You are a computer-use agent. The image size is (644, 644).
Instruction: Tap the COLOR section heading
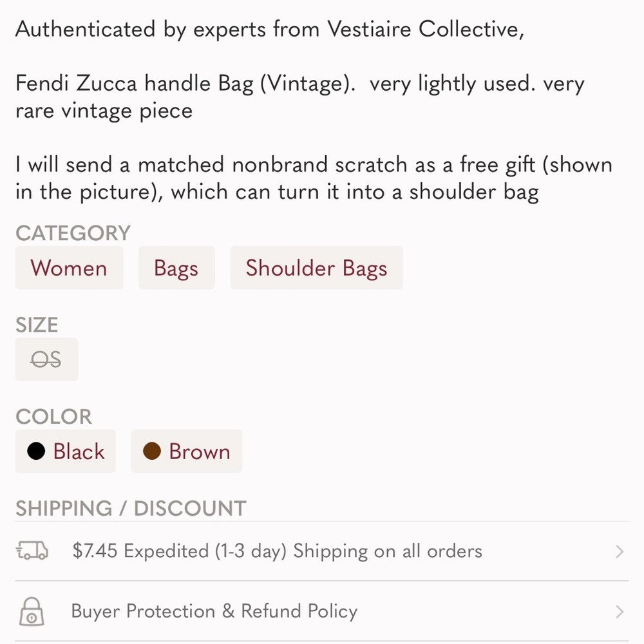53,417
